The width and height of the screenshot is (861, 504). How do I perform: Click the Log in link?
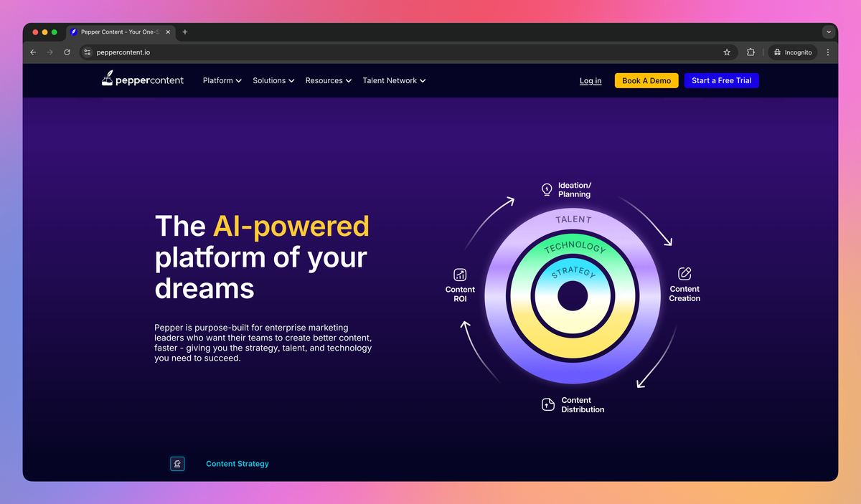tap(591, 80)
